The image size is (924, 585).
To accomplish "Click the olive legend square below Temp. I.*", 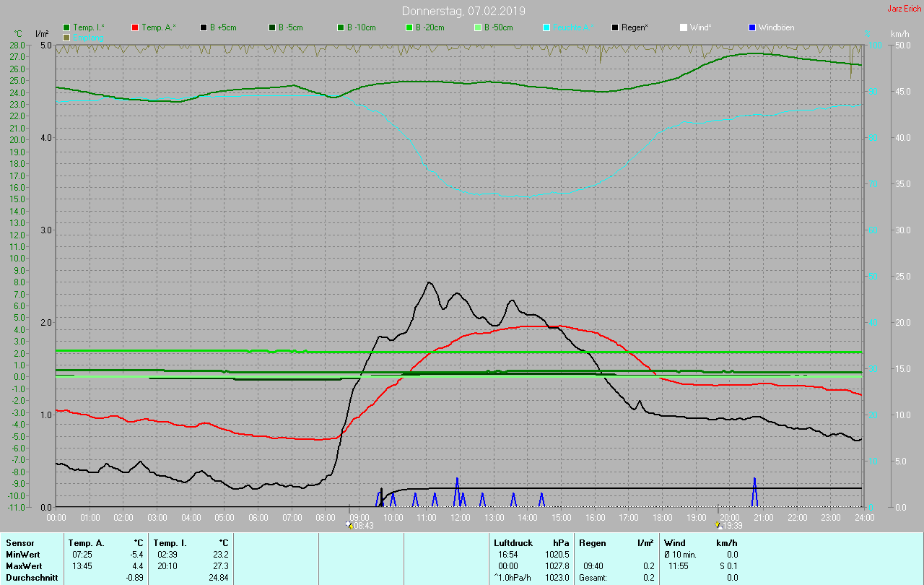I will (x=66, y=37).
